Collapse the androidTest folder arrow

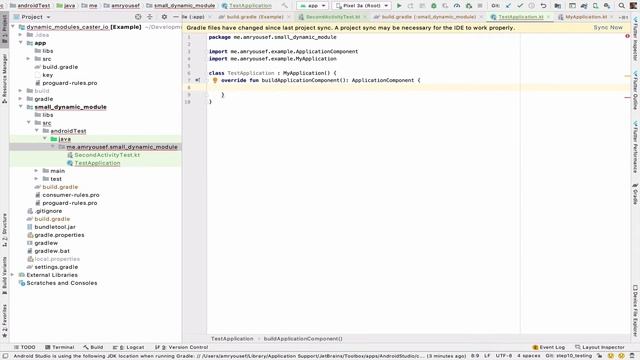tap(37, 131)
